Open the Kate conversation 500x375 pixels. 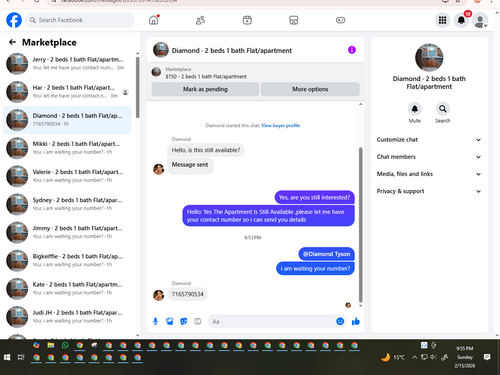(67, 289)
